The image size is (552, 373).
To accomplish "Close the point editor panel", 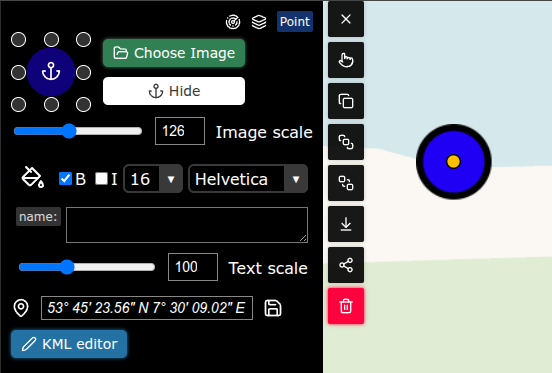I will point(346,19).
